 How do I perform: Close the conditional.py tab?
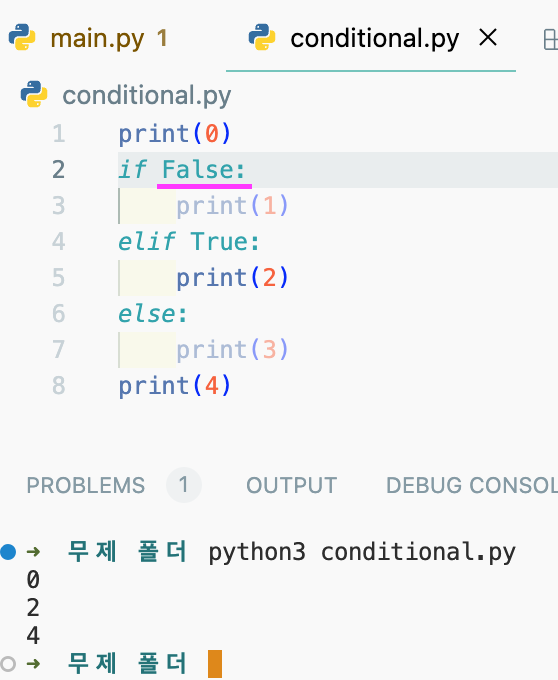point(488,38)
